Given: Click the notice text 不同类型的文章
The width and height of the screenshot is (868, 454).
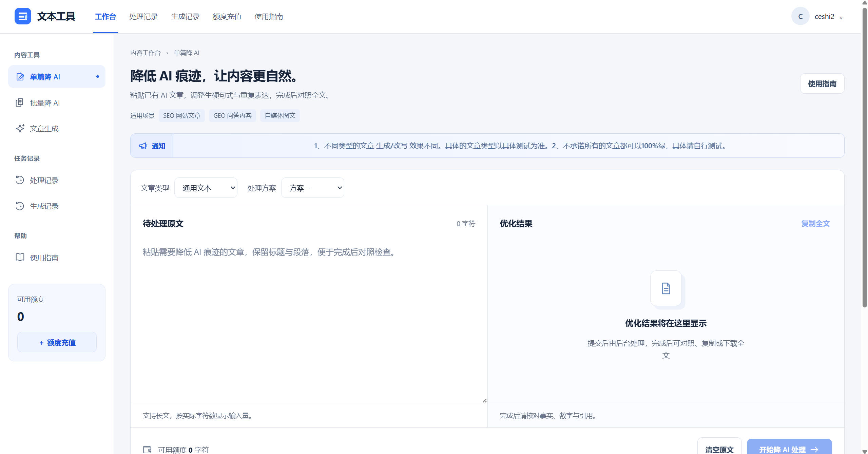Looking at the screenshot, I should point(349,146).
